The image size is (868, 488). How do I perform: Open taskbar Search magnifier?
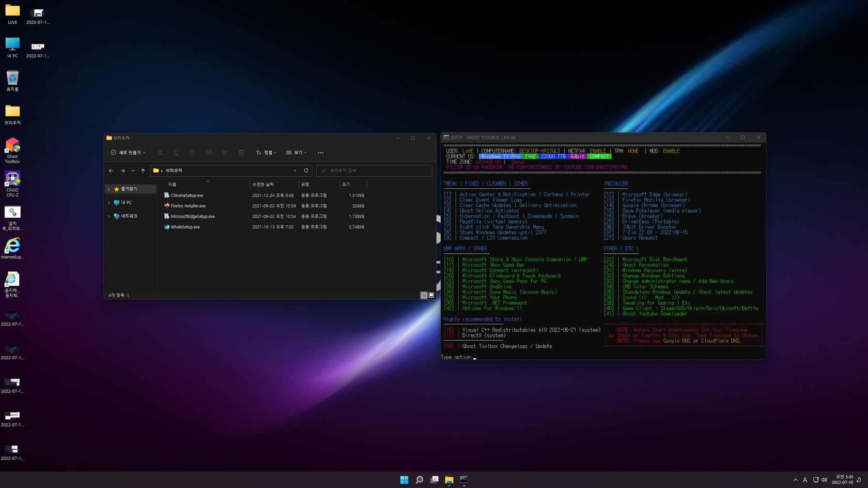coord(419,480)
